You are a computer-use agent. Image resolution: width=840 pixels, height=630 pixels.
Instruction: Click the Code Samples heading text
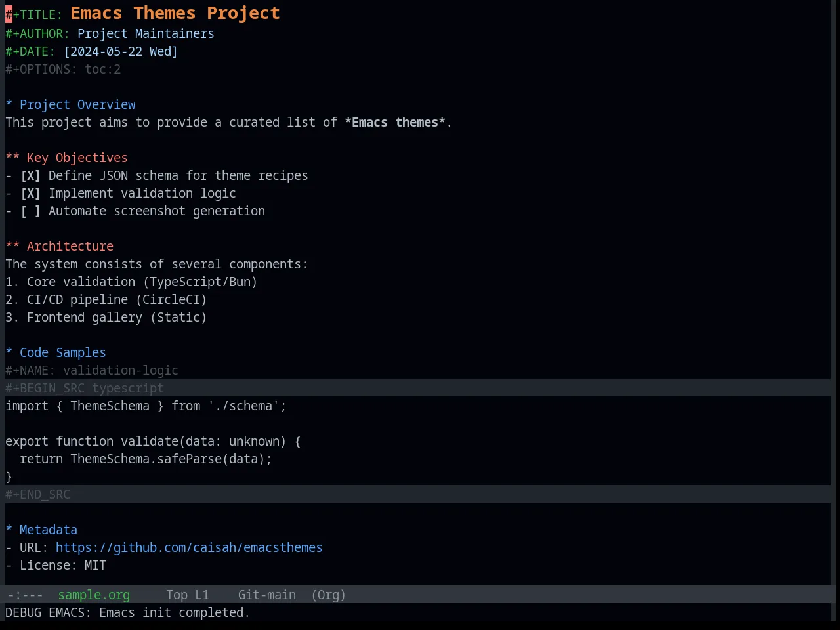tap(63, 353)
